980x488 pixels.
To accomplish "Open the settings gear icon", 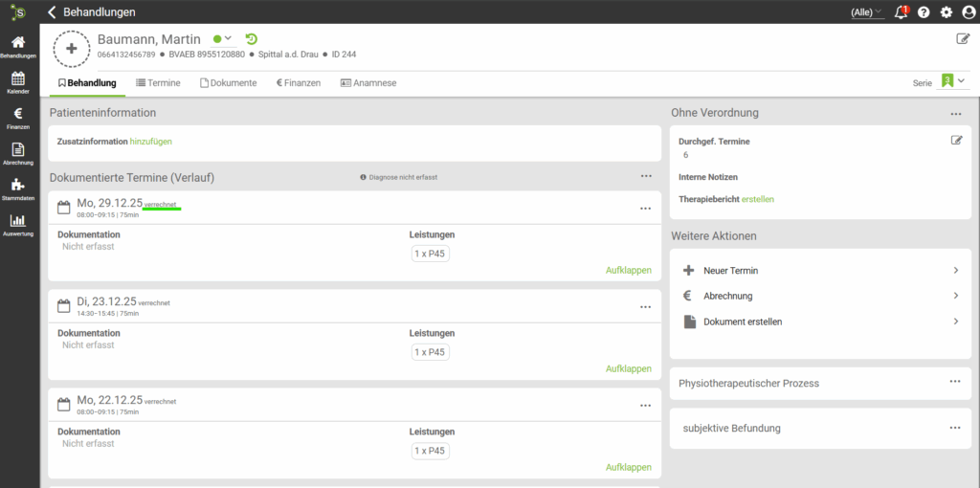I will coord(947,12).
